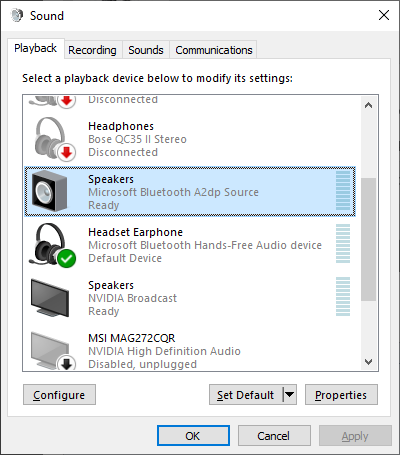This screenshot has height=455, width=400.
Task: Click the NVIDIA Broadcast monitor icon
Action: [x=50, y=298]
